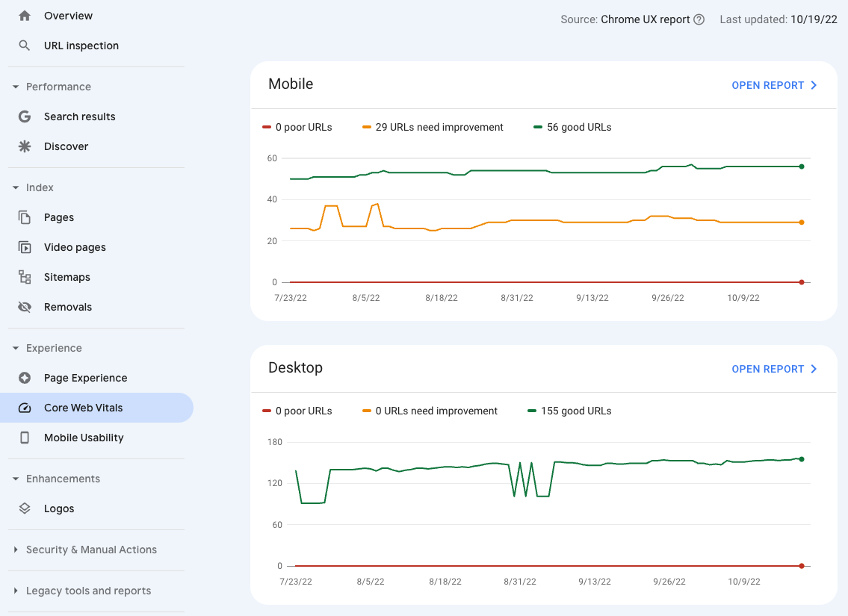
Task: Click the Mobile Usability phone icon
Action: click(x=25, y=438)
